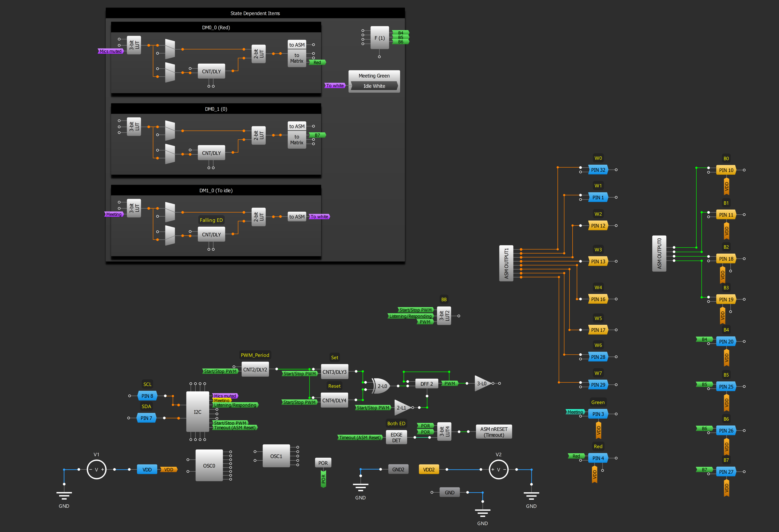779x532 pixels.
Task: Click the PWM_Period label
Action: [255, 355]
